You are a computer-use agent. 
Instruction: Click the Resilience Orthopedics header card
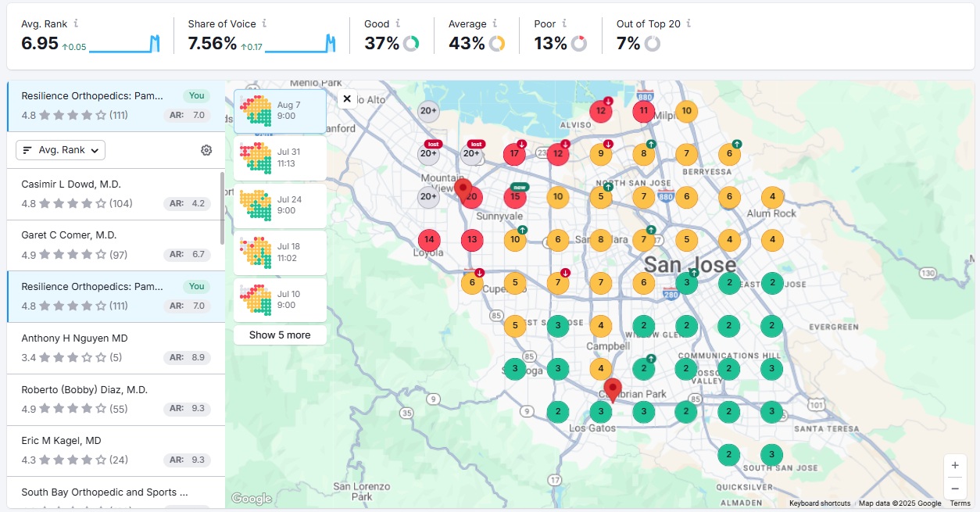[x=116, y=106]
